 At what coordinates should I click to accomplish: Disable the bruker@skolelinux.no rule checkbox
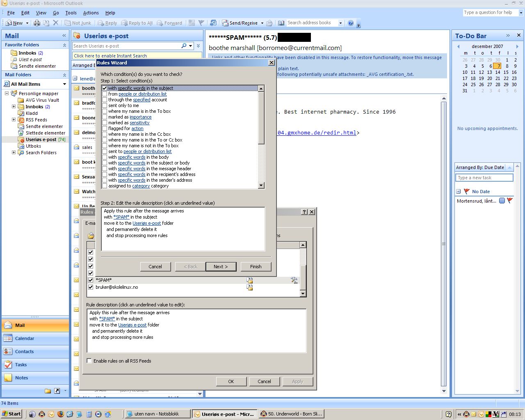point(91,287)
